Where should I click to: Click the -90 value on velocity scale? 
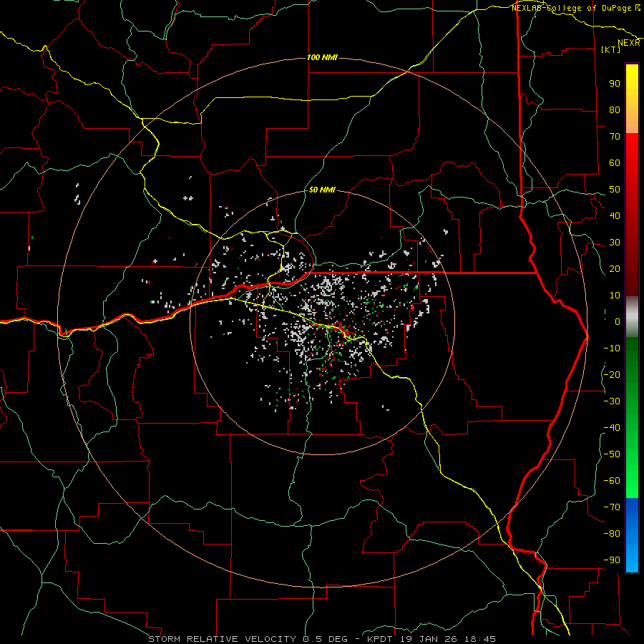(612, 560)
